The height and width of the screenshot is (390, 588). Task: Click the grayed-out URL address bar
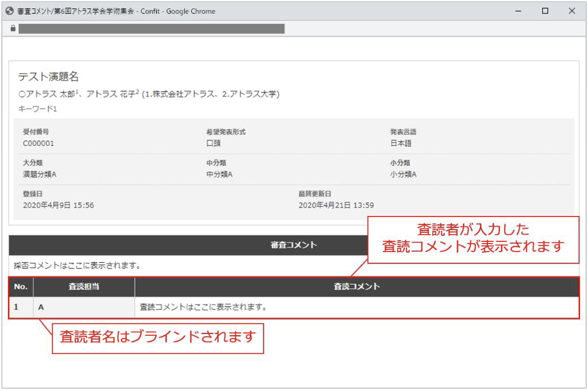pyautogui.click(x=151, y=29)
